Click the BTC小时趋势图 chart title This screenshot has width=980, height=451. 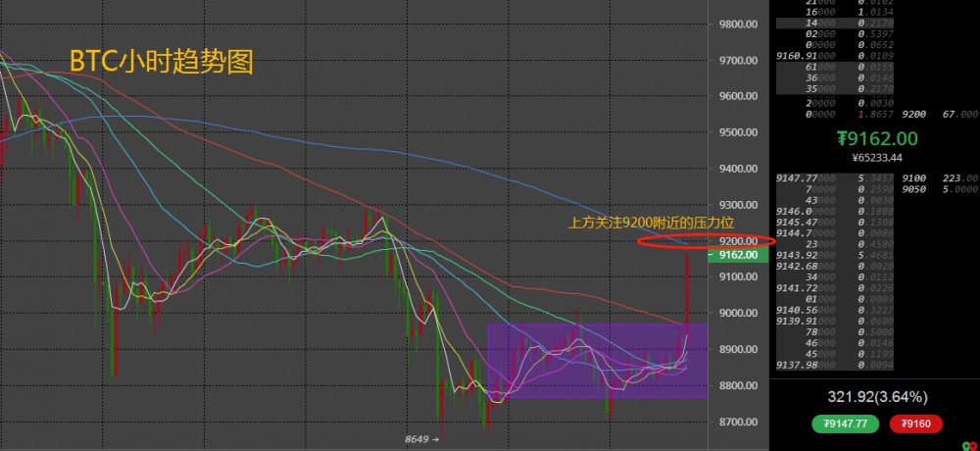(x=162, y=63)
